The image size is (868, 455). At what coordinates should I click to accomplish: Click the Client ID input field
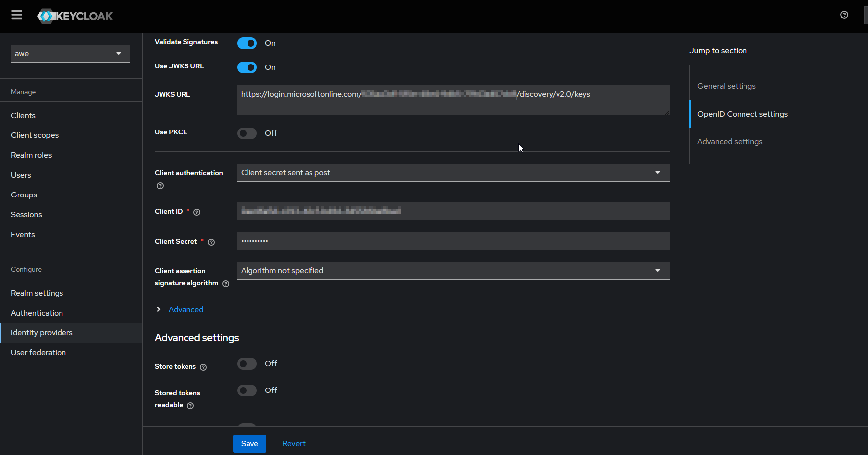pos(453,211)
